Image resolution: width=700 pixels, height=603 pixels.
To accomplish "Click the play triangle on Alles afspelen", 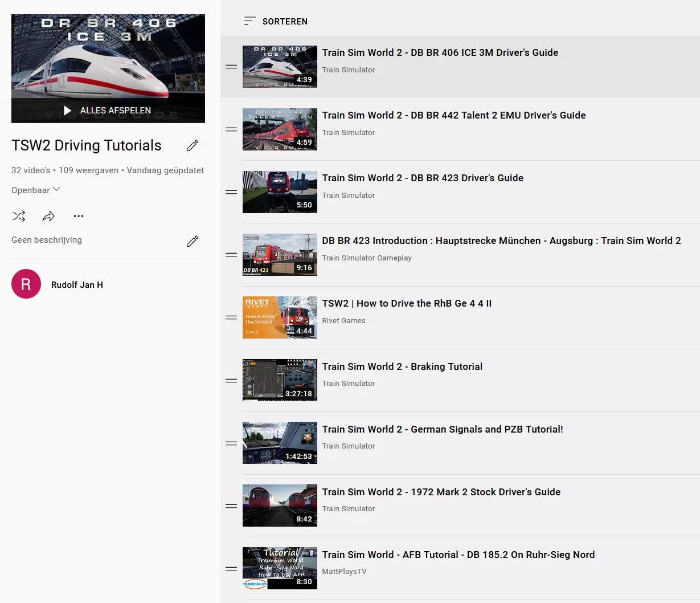I will 68,111.
